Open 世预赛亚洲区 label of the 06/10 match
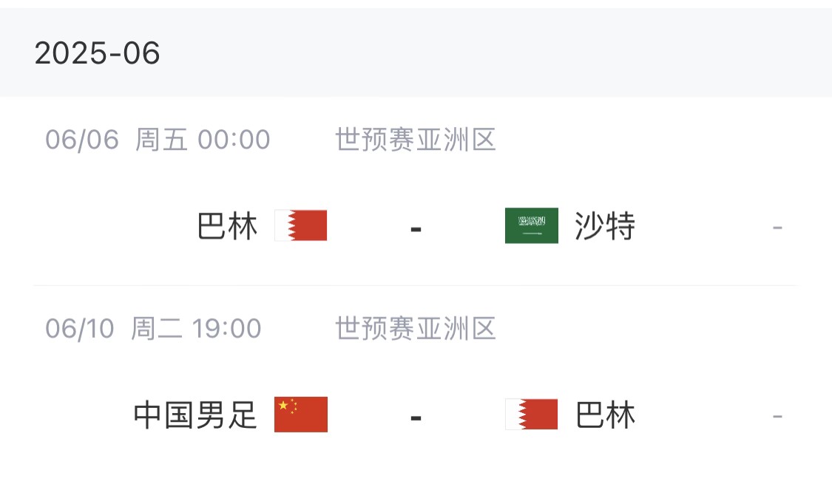 416,329
